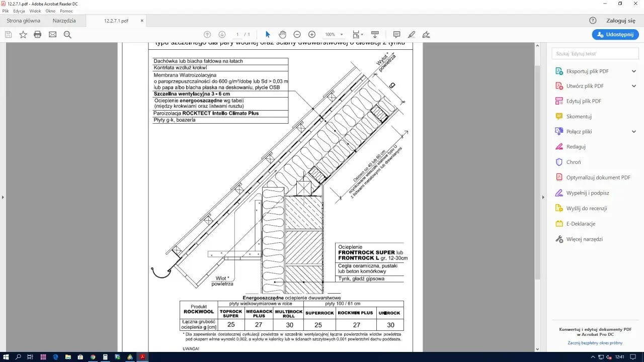Open the Plik menu
The image size is (644, 362).
pyautogui.click(x=6, y=11)
